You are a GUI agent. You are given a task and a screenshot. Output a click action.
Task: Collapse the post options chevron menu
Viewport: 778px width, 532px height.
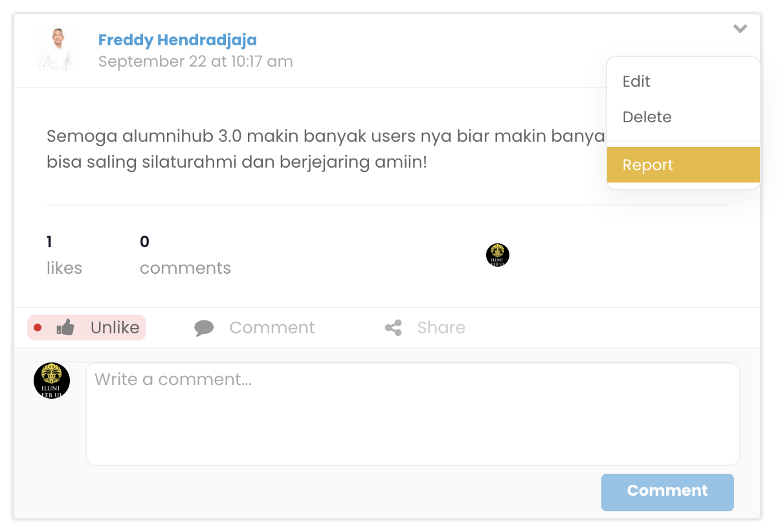point(740,28)
